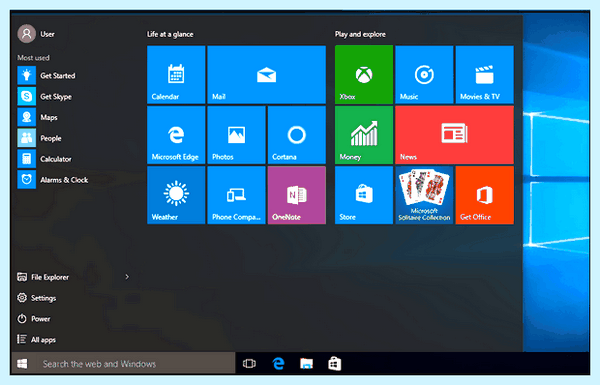Screen dimensions: 600x385
Task: Open Store from the taskbar
Action: point(335,363)
